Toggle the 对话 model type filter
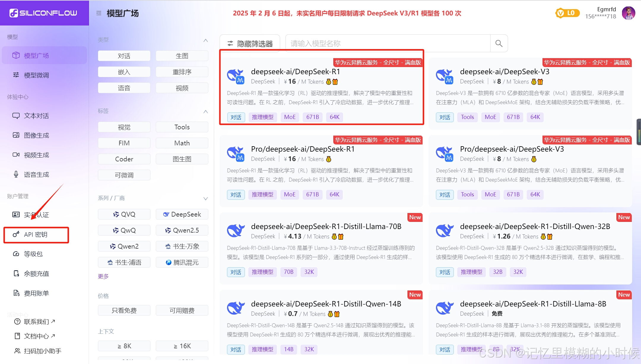The height and width of the screenshot is (364, 641). (124, 55)
